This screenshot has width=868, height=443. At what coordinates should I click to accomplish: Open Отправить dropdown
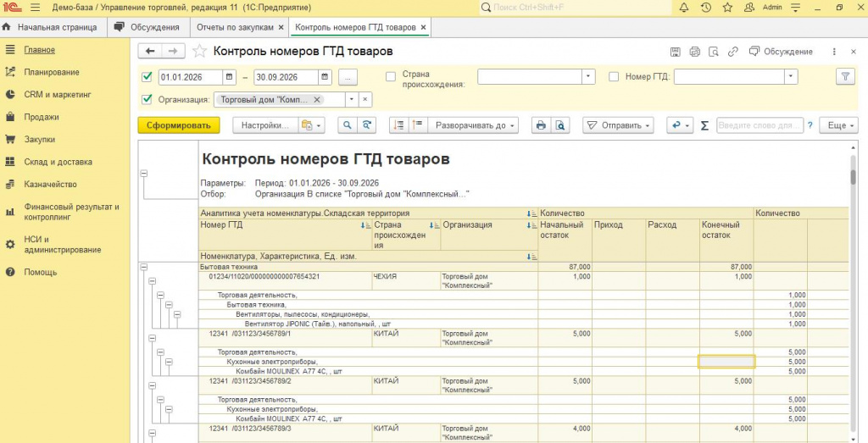click(618, 125)
